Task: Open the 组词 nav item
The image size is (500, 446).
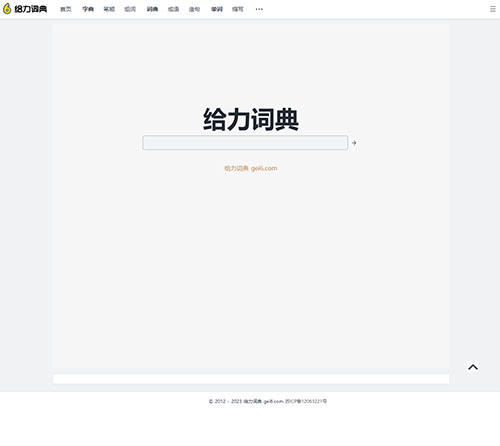Action: pos(130,9)
